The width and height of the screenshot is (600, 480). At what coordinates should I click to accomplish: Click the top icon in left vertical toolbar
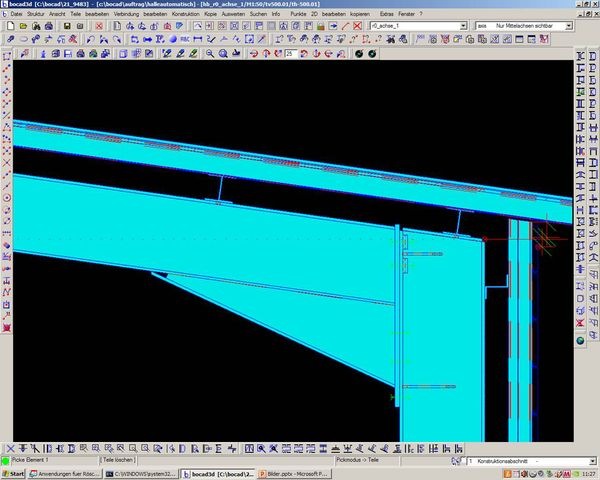point(6,57)
